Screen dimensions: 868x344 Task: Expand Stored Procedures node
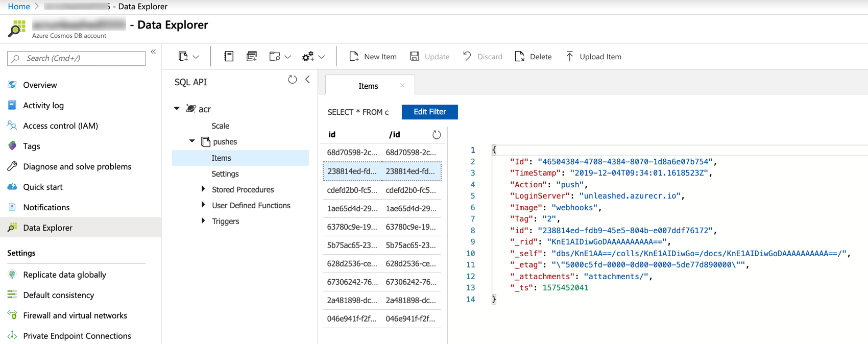click(x=203, y=189)
